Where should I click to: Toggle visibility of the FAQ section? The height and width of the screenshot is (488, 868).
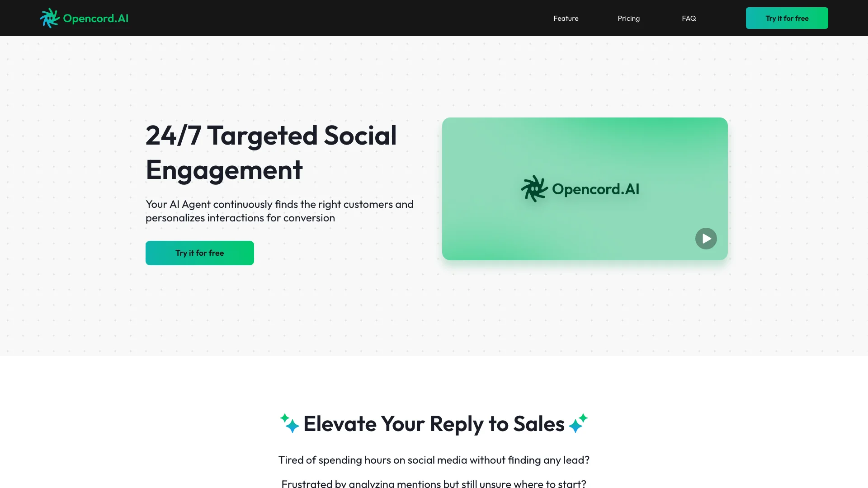pos(689,18)
